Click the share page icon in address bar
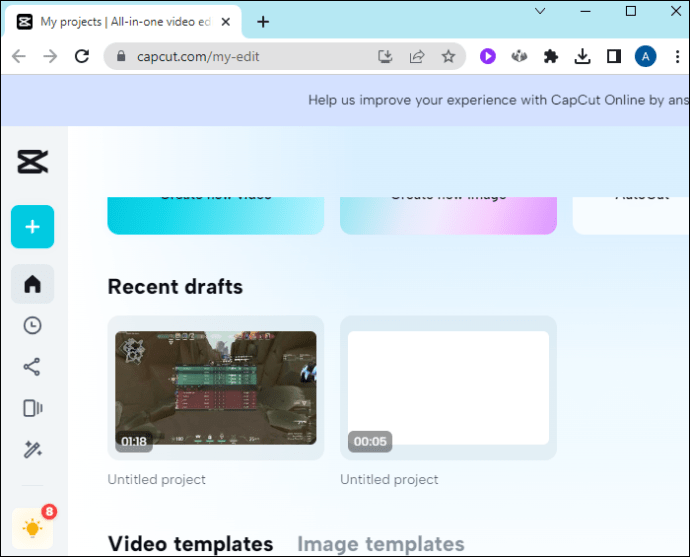 tap(417, 56)
